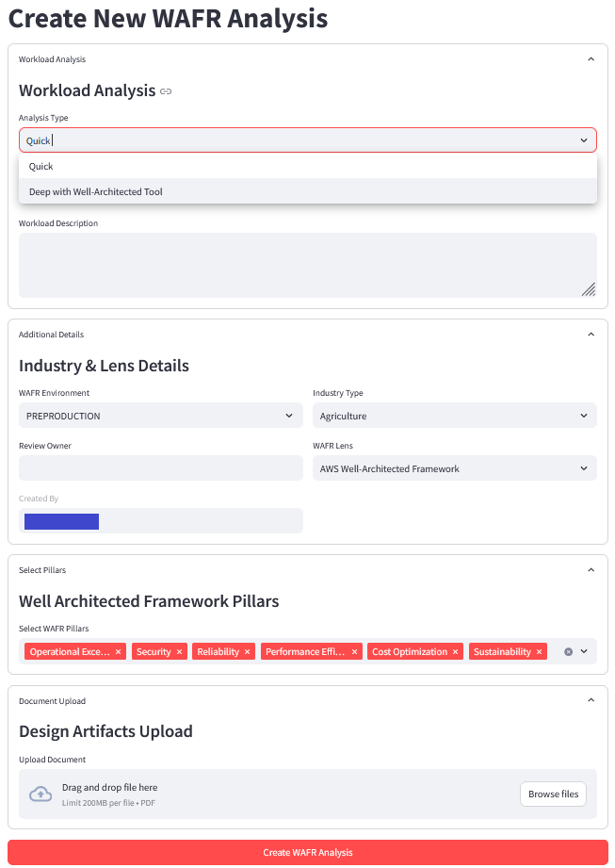
Task: Remove the Sustainability pillar tag
Action: (x=540, y=652)
